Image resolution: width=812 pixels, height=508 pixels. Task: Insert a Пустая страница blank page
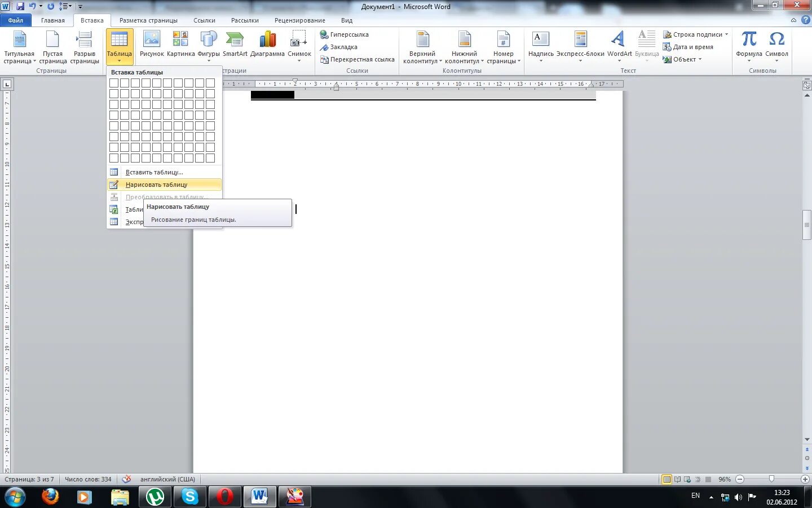[53, 47]
